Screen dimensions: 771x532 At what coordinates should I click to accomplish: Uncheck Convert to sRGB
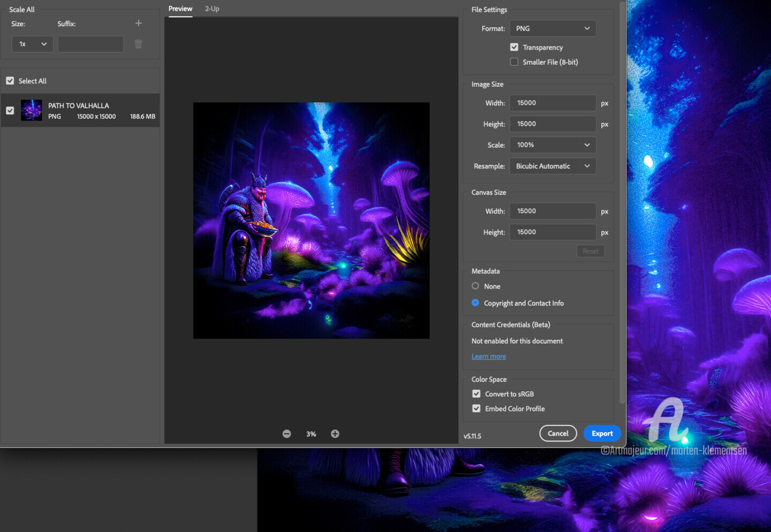477,394
